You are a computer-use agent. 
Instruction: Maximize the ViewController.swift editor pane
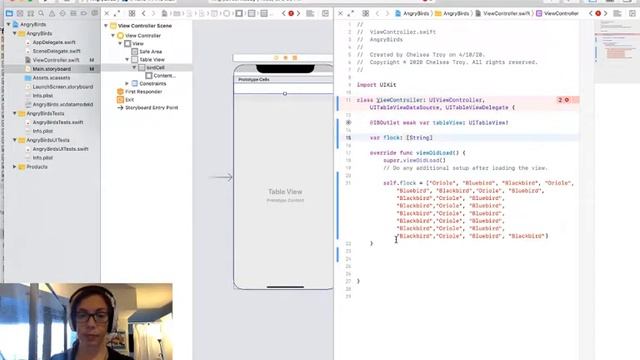[x=351, y=13]
